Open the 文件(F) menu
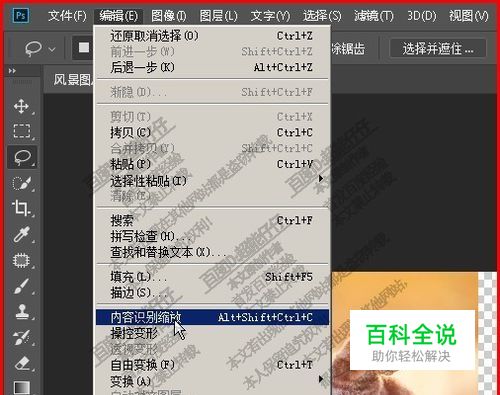The image size is (500, 395). (67, 16)
